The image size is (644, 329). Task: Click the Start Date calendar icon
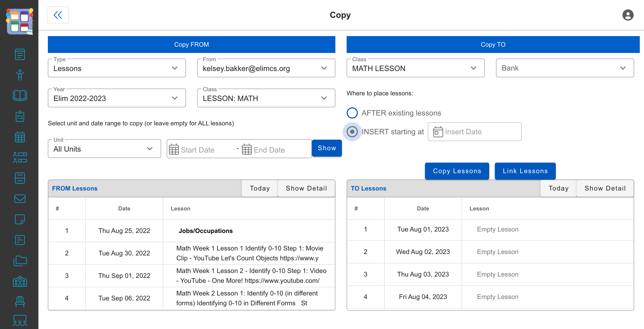tap(174, 150)
